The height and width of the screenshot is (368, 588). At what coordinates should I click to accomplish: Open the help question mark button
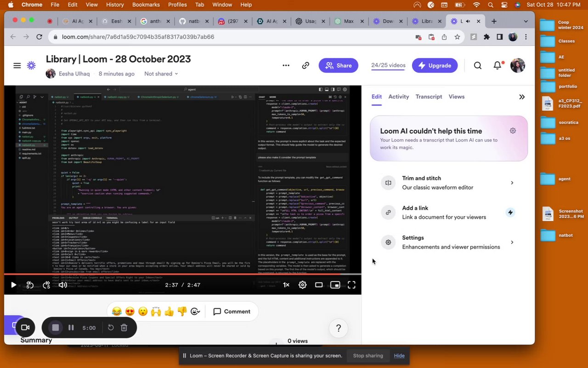coord(339,328)
